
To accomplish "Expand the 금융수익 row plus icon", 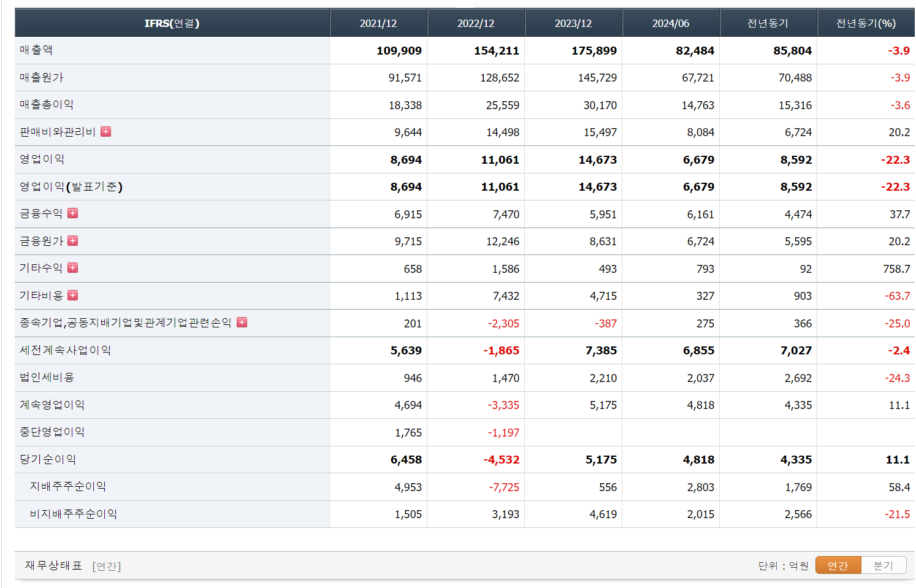I will [73, 213].
